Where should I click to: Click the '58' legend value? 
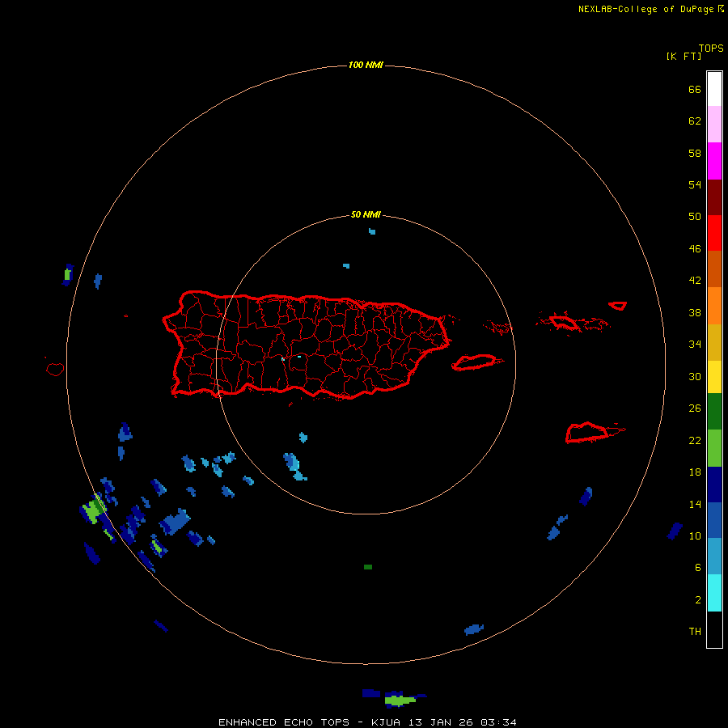point(695,153)
